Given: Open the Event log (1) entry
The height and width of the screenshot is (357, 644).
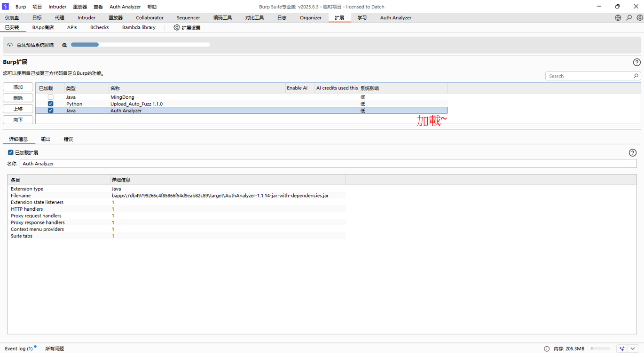Looking at the screenshot, I should coord(19,349).
